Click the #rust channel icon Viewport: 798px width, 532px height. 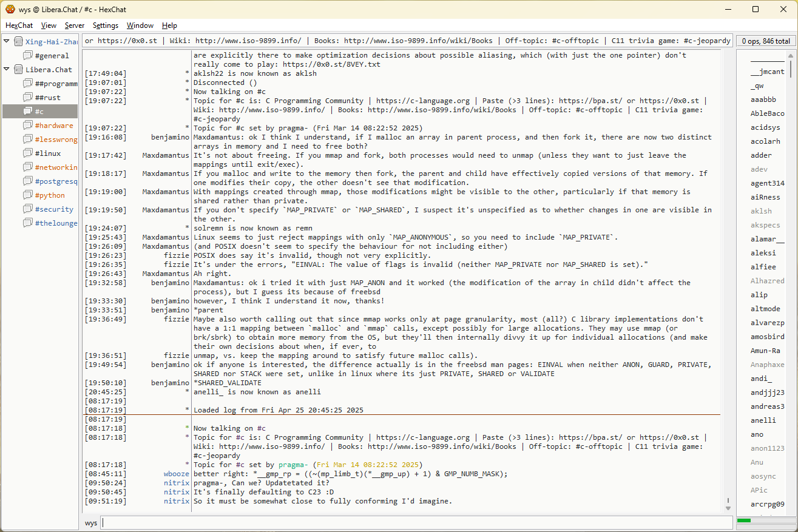28,98
